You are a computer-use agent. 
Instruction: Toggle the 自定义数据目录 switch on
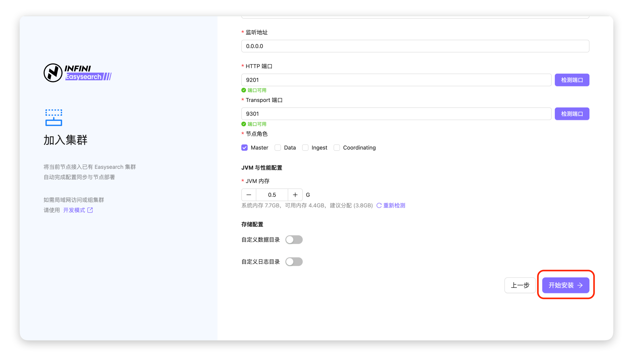pos(294,240)
